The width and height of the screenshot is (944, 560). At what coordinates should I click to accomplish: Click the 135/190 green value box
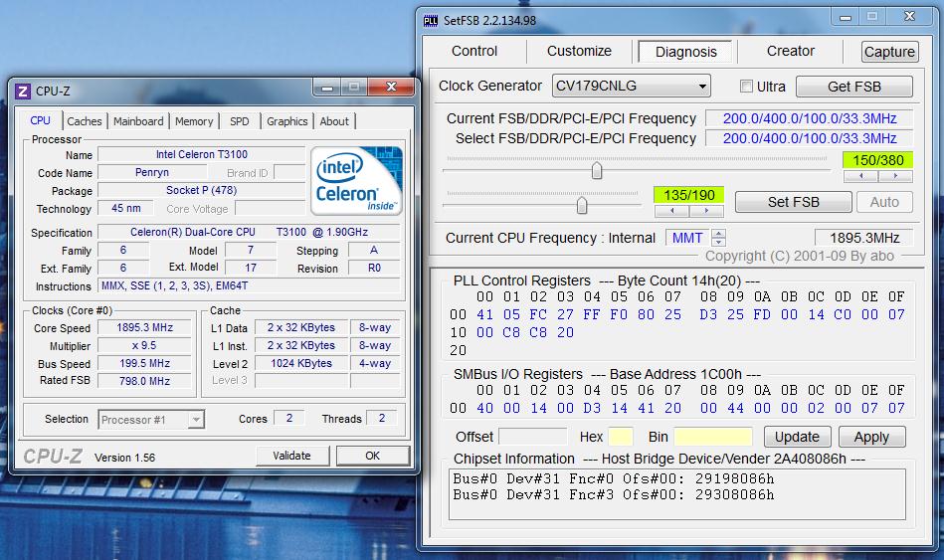pos(688,195)
